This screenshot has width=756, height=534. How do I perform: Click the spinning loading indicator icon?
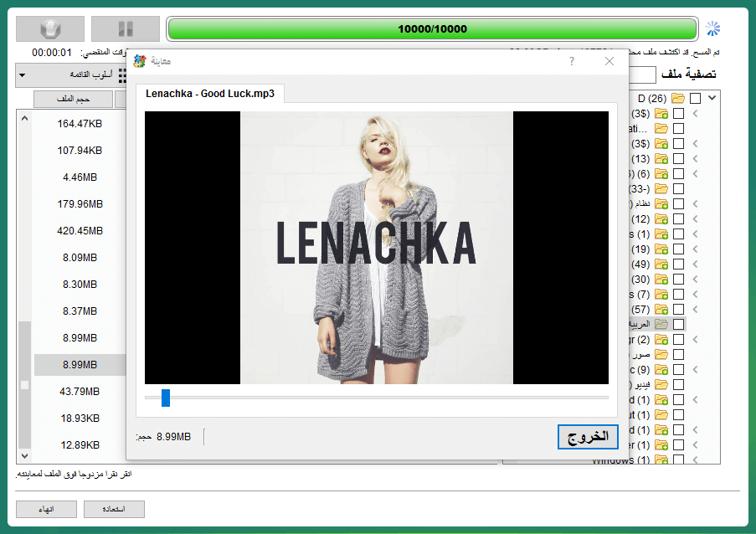pyautogui.click(x=712, y=28)
